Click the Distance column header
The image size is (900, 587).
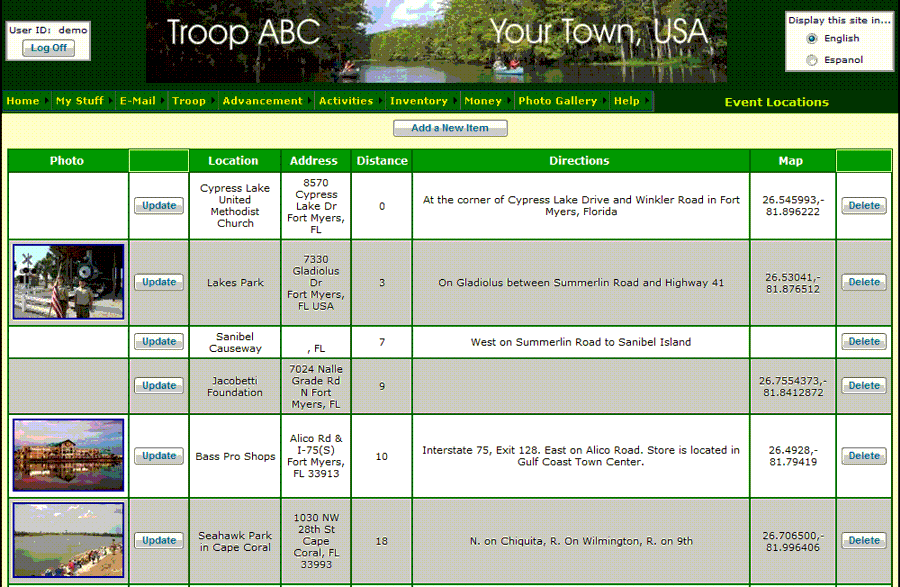[382, 161]
